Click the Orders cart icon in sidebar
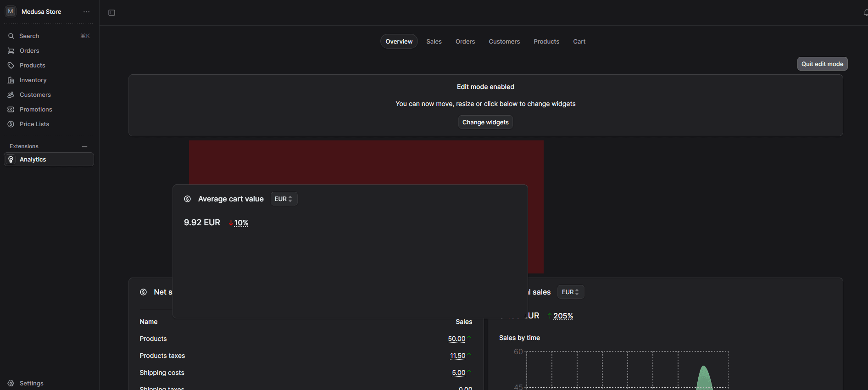Viewport: 868px width, 390px height. (11, 51)
